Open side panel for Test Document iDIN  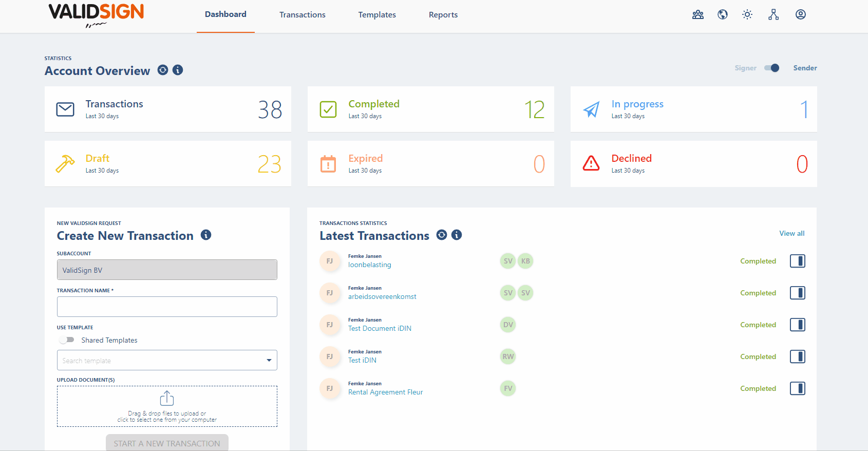(798, 325)
